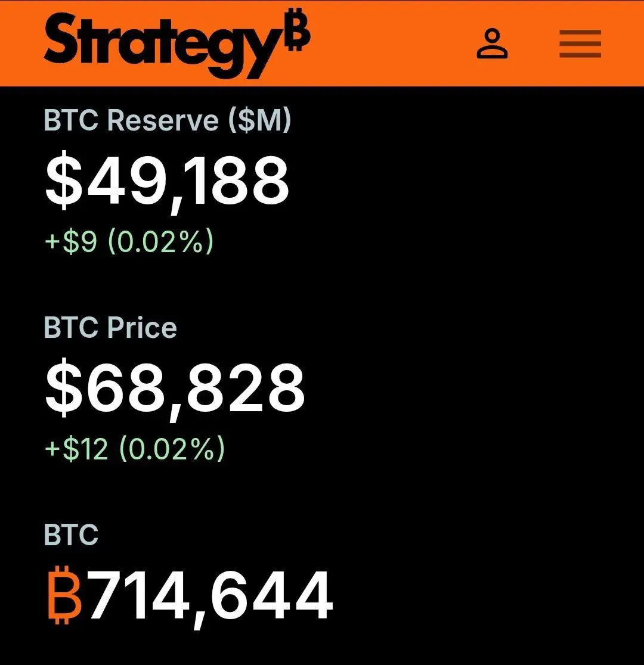Select the BTC Reserve ($M) label

pyautogui.click(x=168, y=120)
